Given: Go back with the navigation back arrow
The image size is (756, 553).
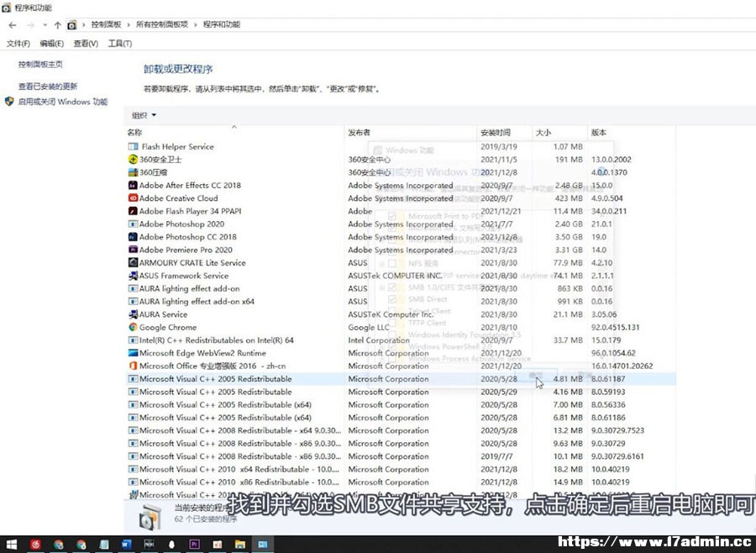Looking at the screenshot, I should (x=13, y=25).
